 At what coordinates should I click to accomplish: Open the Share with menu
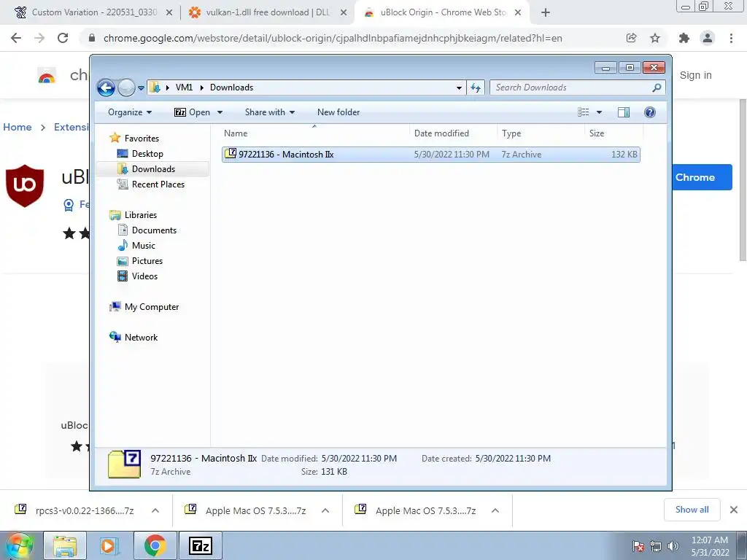click(x=270, y=112)
